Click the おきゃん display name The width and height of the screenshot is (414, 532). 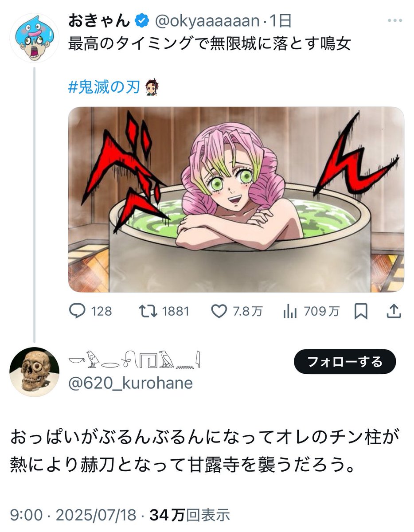click(100, 20)
